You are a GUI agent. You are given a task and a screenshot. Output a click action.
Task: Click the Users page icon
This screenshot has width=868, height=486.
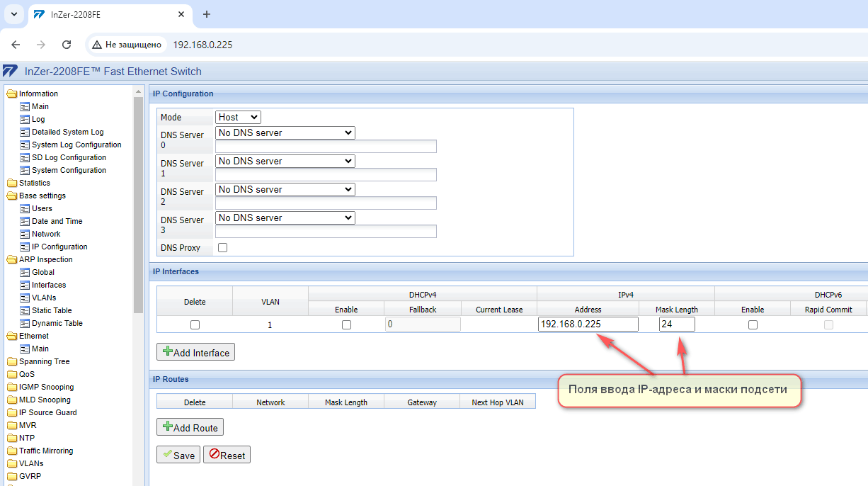25,208
